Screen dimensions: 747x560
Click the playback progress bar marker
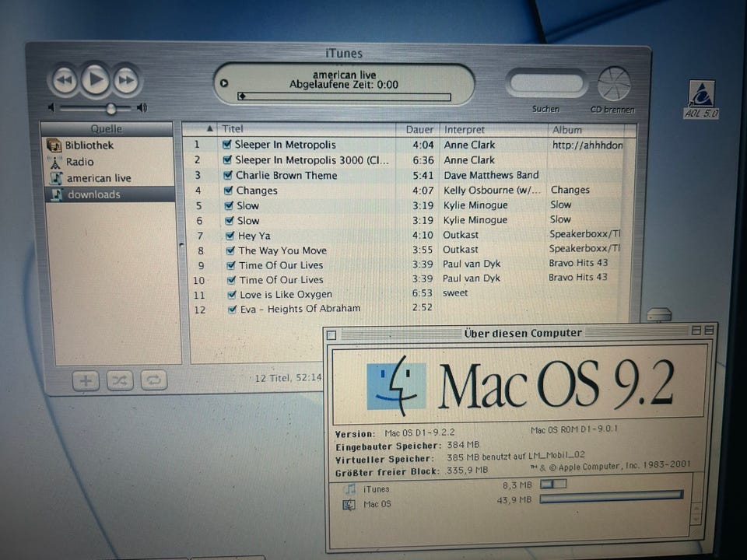242,96
